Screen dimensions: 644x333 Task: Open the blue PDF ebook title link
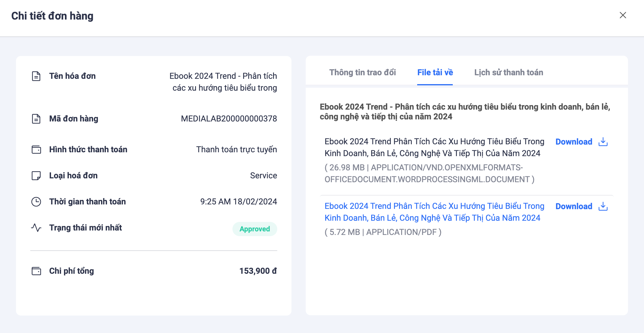(x=434, y=212)
